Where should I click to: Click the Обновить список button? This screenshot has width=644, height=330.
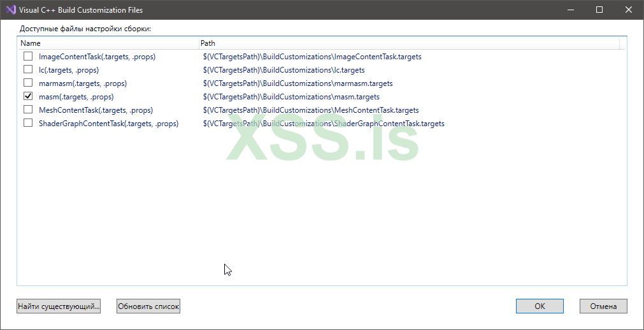coord(148,306)
